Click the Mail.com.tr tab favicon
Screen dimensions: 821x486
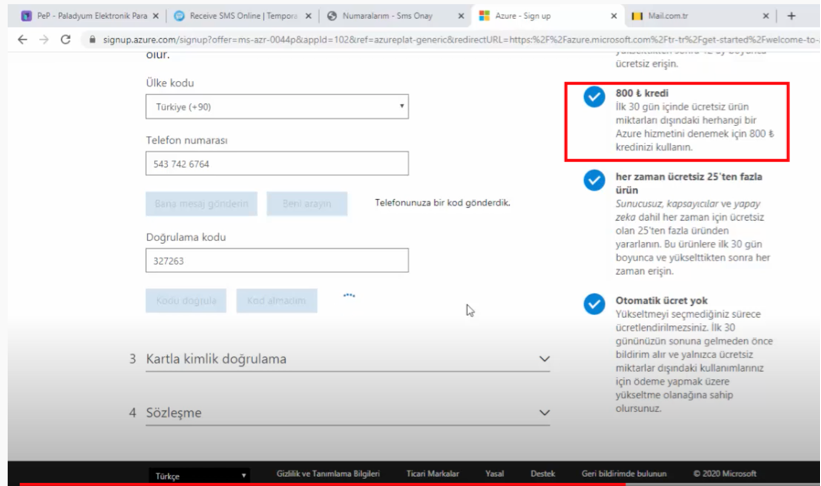pos(637,16)
